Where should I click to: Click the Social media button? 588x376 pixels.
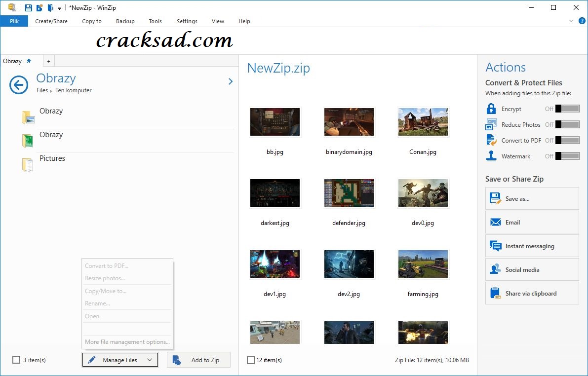[x=532, y=269]
